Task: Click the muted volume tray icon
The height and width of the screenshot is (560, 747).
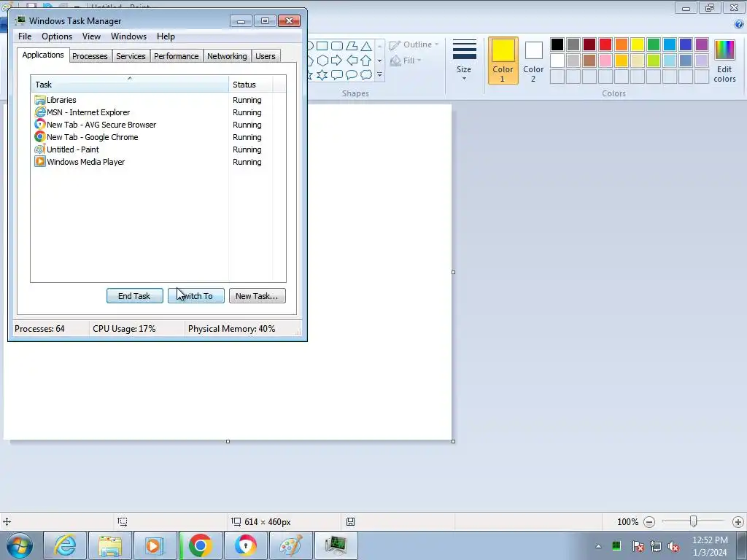Action: (673, 546)
